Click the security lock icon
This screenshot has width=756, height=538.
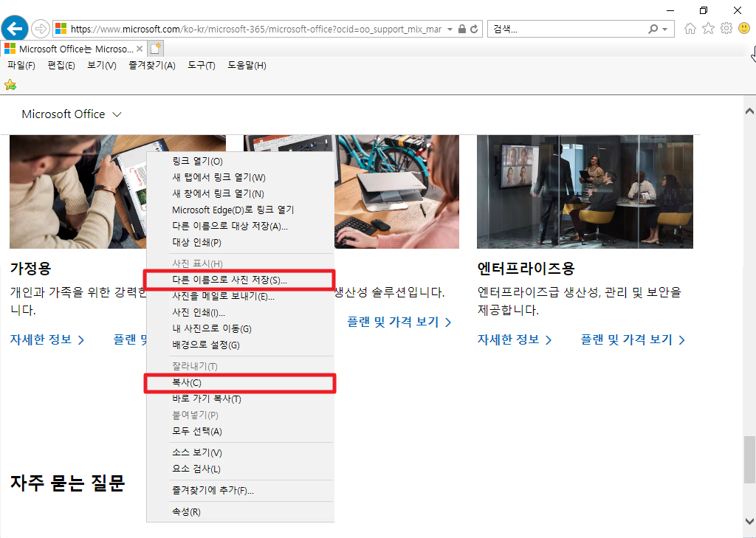click(461, 29)
